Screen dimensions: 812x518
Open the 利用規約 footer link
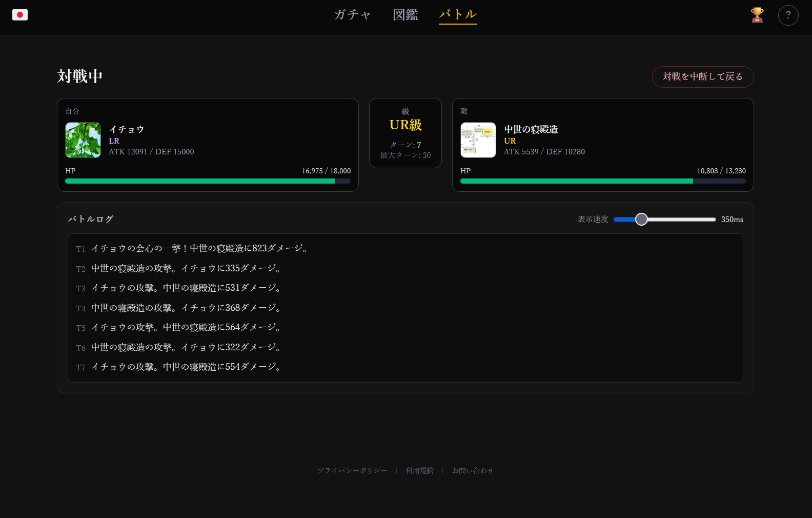tap(419, 471)
